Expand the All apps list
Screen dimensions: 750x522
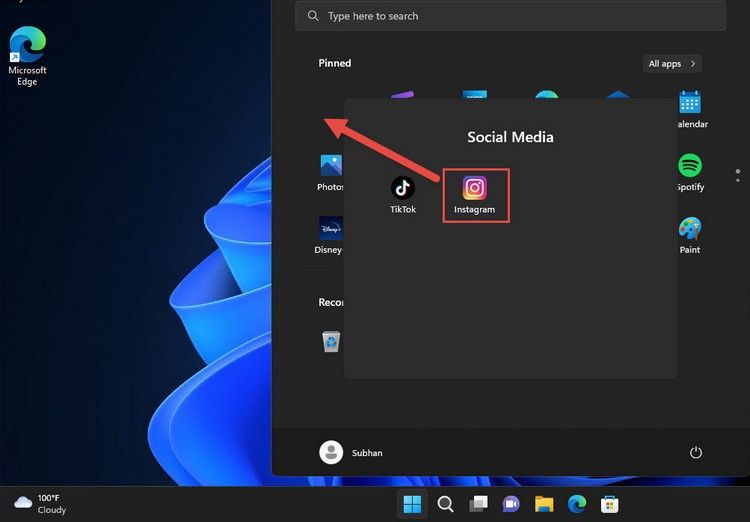671,64
